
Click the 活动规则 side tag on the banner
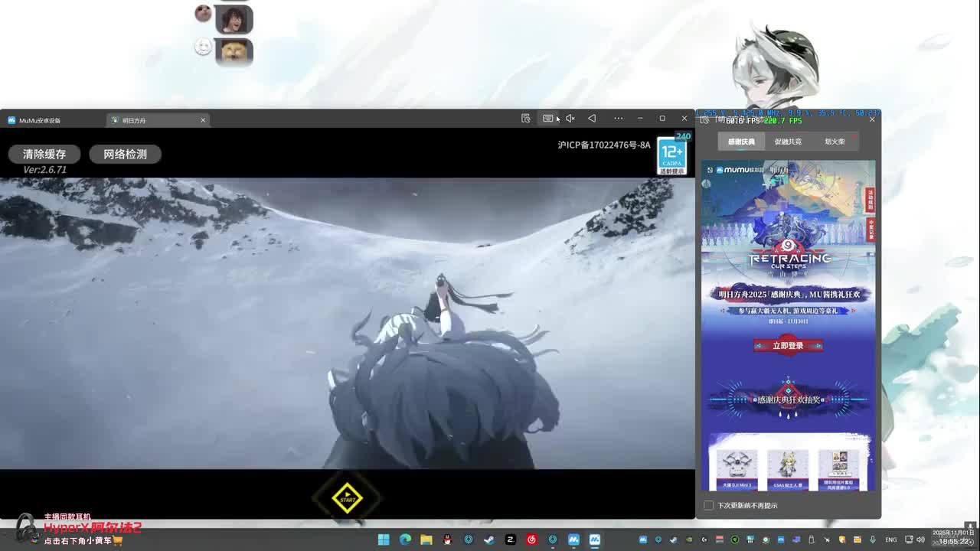pyautogui.click(x=870, y=201)
